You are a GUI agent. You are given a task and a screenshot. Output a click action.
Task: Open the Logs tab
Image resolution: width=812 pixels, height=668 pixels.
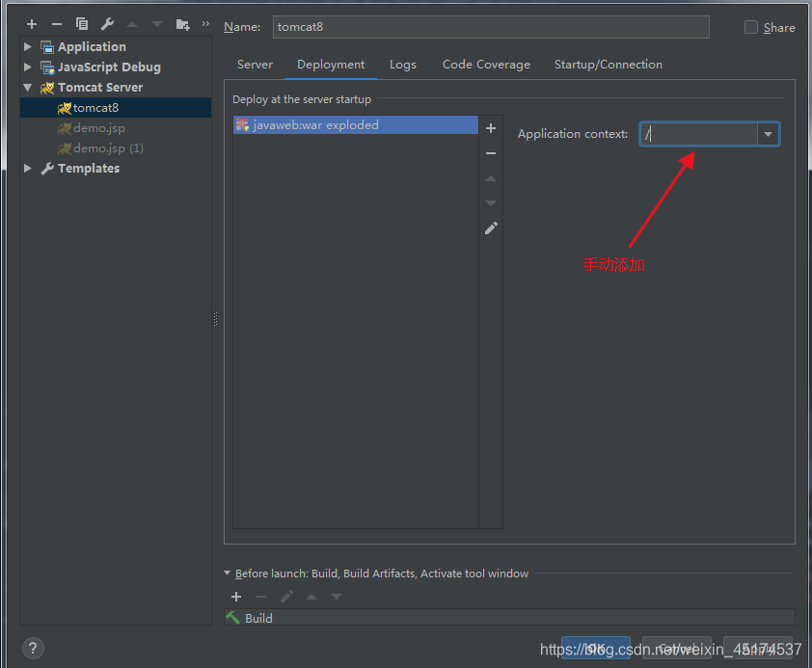pos(403,65)
